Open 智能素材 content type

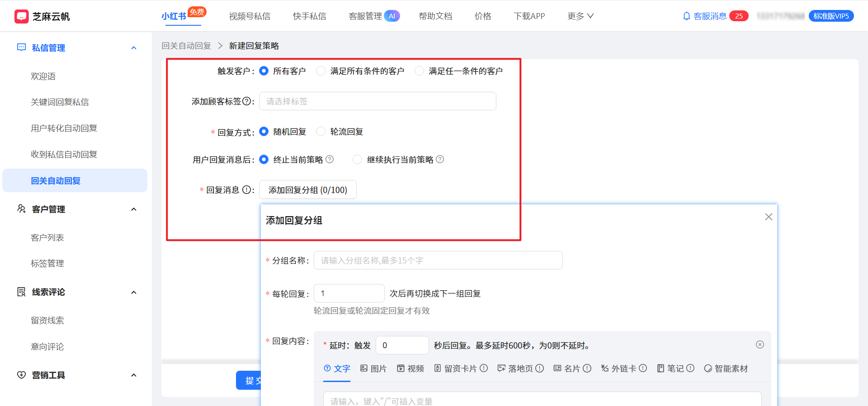tap(726, 368)
